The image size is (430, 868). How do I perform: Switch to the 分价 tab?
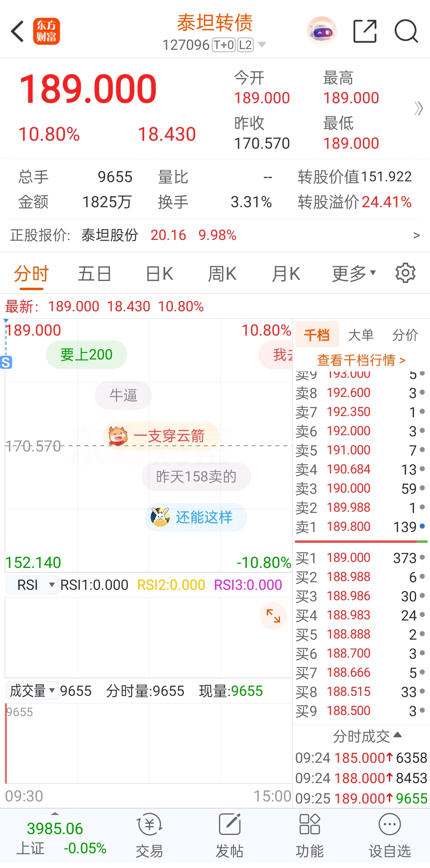pos(405,335)
